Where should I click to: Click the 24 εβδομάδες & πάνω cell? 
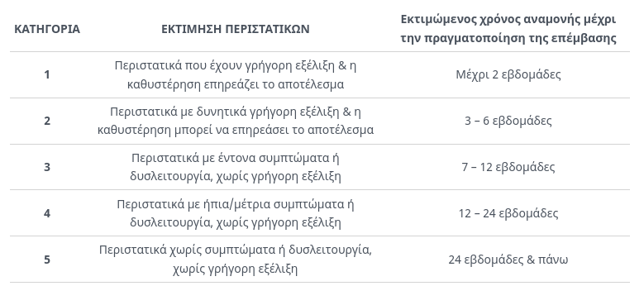(x=508, y=260)
